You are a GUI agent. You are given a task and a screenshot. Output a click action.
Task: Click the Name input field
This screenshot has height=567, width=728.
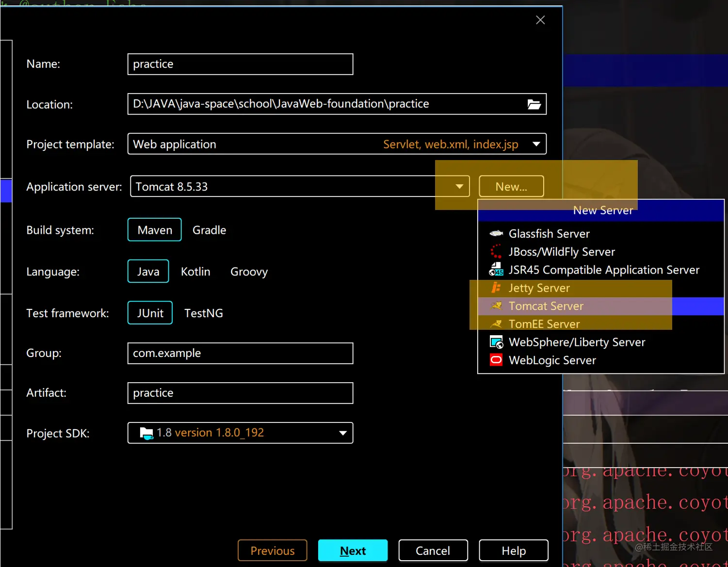pyautogui.click(x=240, y=64)
